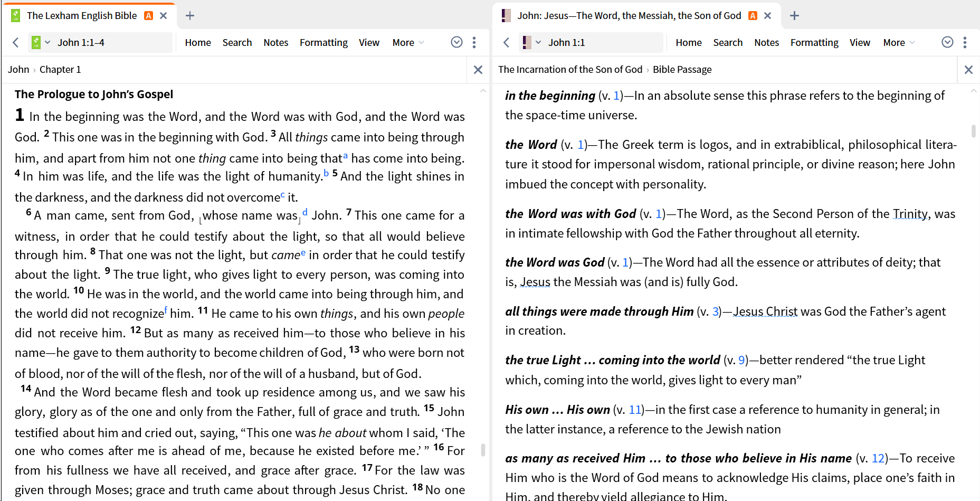Open Notes in the commentary toolbar
The height and width of the screenshot is (501, 980).
767,42
